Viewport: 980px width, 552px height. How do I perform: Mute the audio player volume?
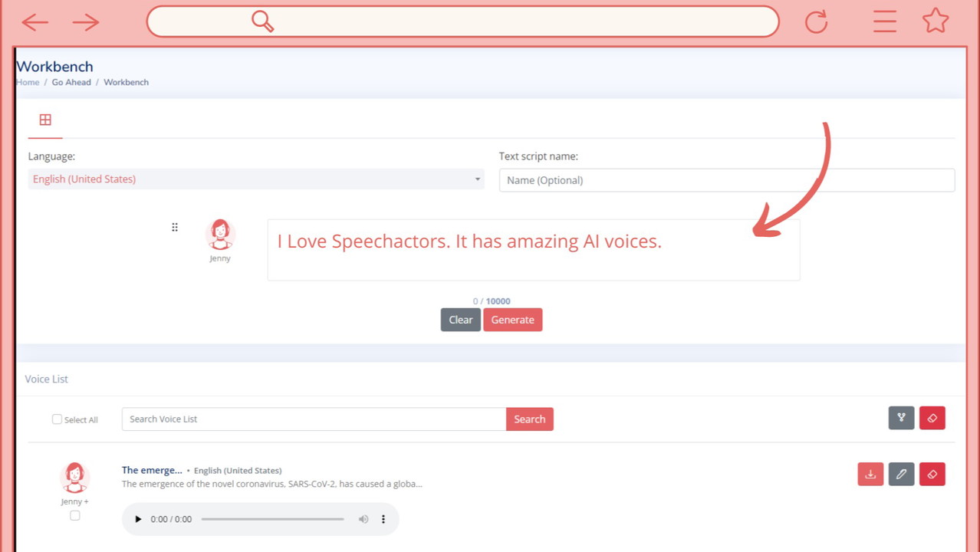[363, 519]
